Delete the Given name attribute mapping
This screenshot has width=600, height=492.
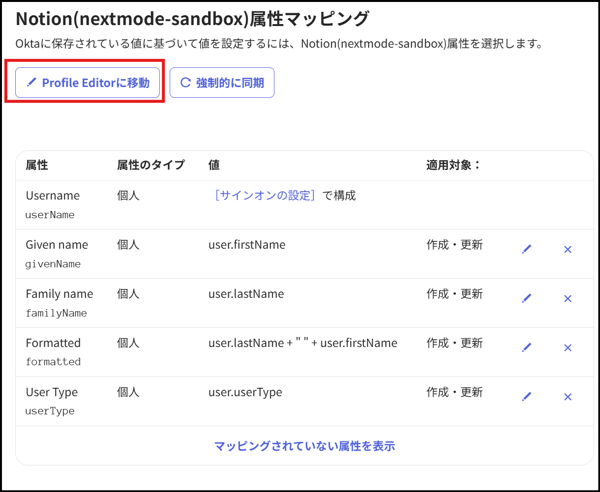pyautogui.click(x=567, y=249)
